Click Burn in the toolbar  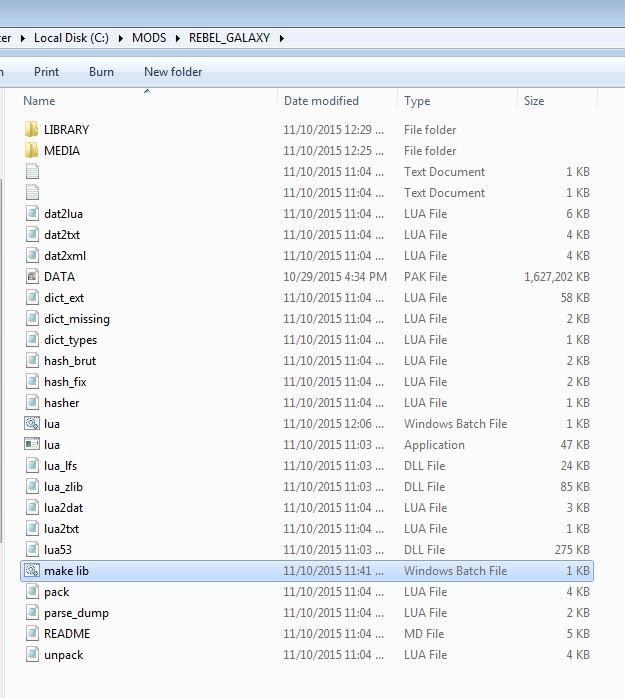coord(101,72)
